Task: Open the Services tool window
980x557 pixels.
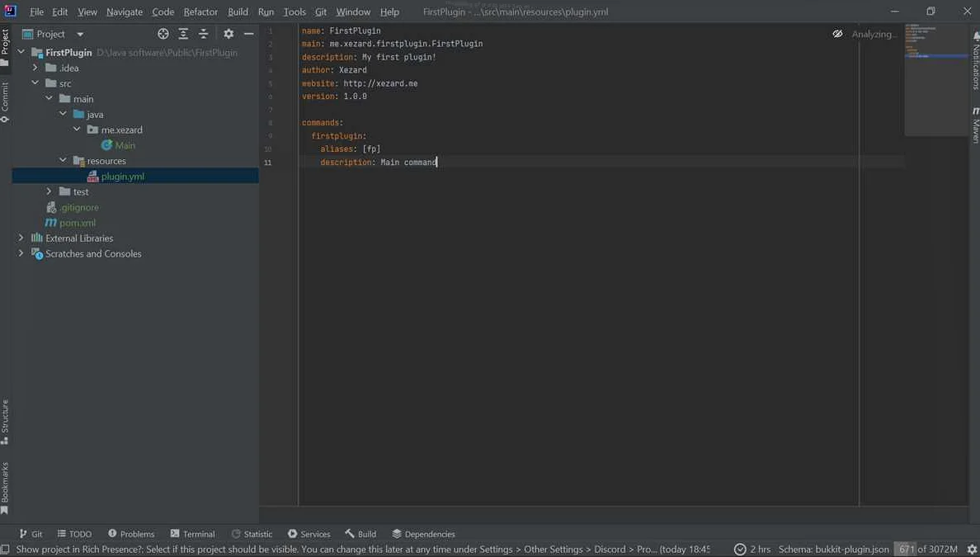Action: click(x=309, y=534)
